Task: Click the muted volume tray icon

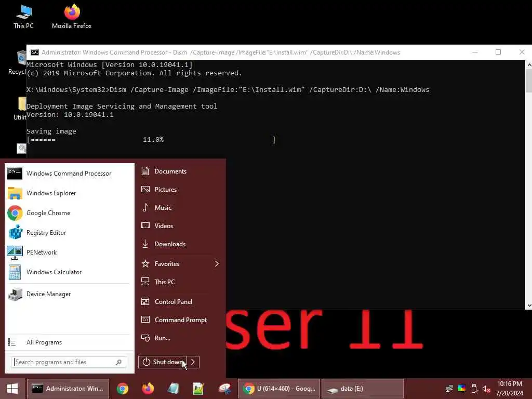Action: 486,389
